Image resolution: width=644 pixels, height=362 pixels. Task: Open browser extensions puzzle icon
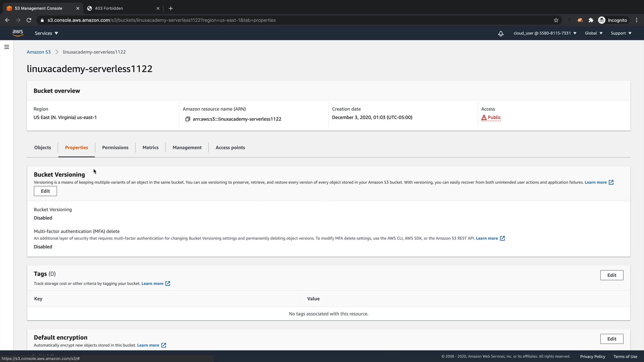click(x=591, y=20)
